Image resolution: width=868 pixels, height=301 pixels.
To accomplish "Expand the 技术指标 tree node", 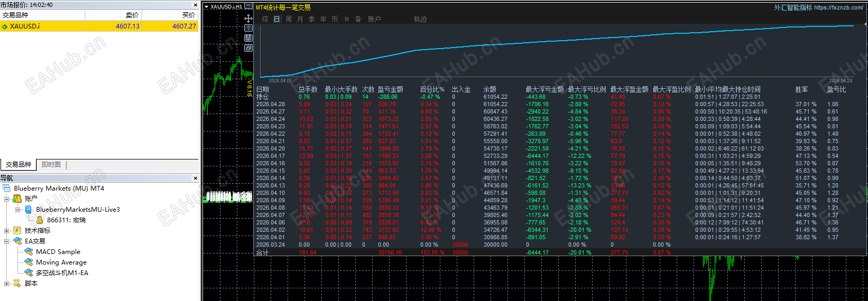I will tap(6, 230).
